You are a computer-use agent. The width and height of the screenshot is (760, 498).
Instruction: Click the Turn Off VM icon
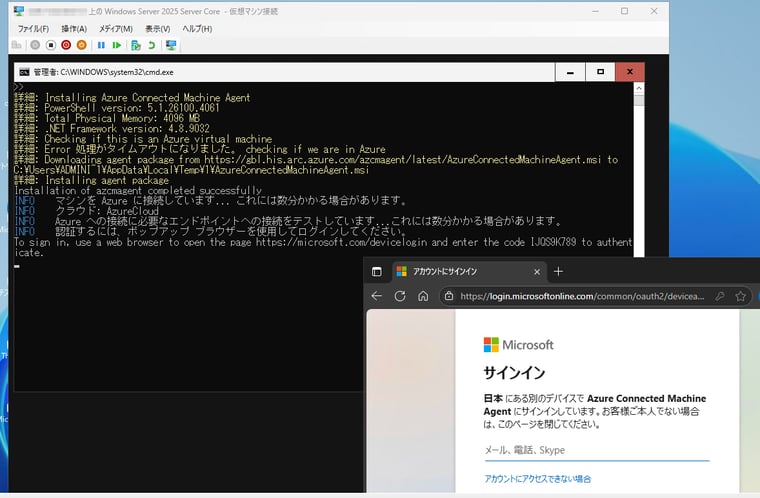51,45
